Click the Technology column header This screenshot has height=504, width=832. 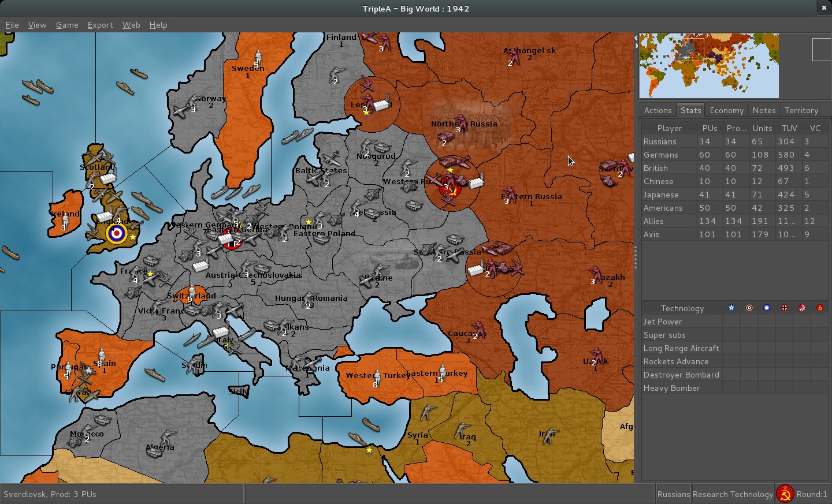coord(682,308)
